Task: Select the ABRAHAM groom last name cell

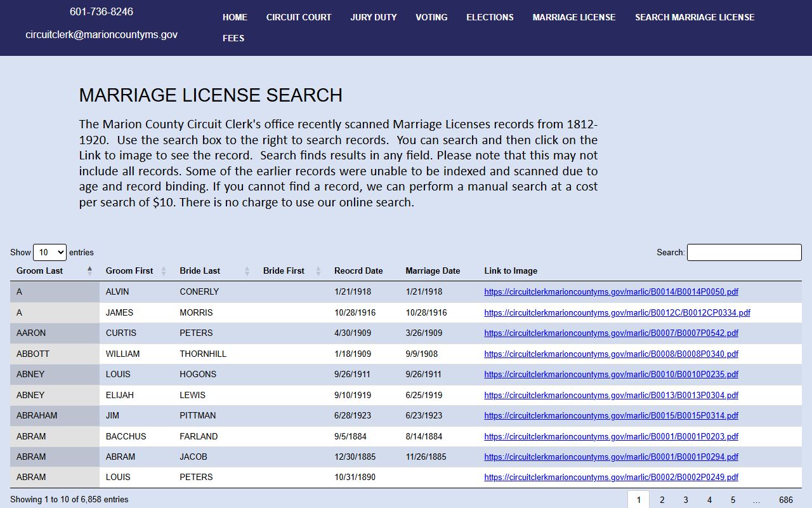Action: [x=55, y=416]
